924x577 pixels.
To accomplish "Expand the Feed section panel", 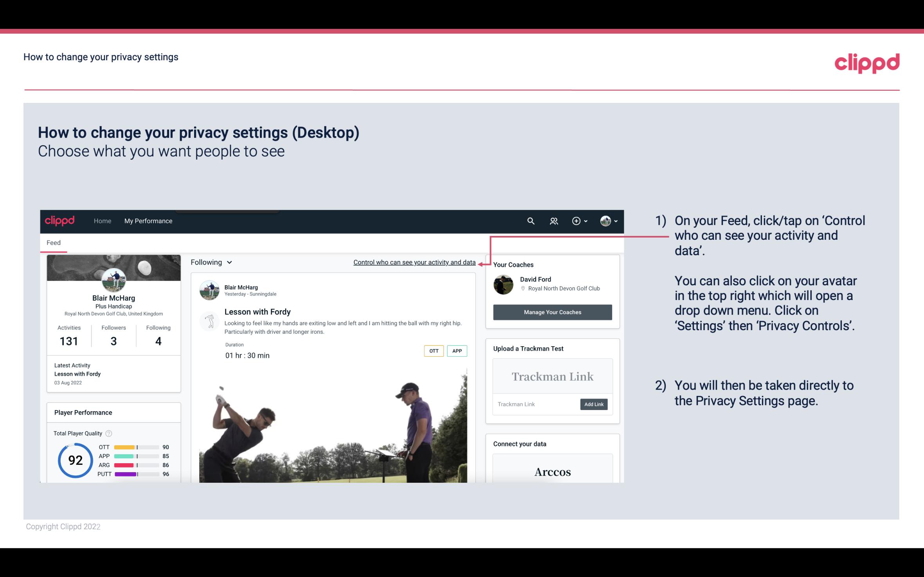I will tap(53, 242).
